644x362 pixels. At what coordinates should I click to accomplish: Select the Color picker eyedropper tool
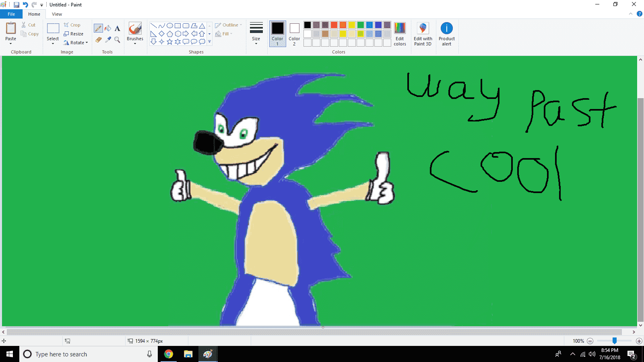pyautogui.click(x=108, y=39)
